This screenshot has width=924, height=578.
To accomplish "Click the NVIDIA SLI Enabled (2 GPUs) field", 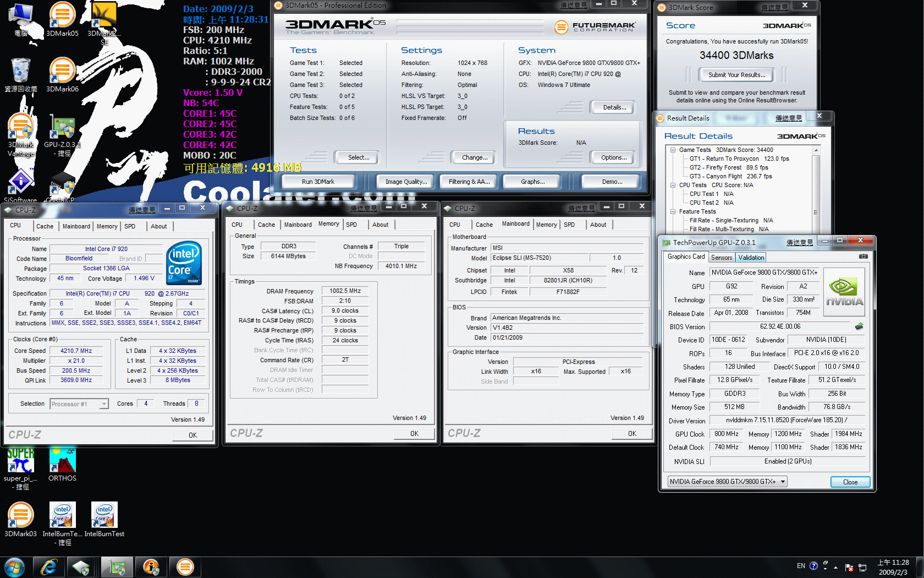I will 788,461.
